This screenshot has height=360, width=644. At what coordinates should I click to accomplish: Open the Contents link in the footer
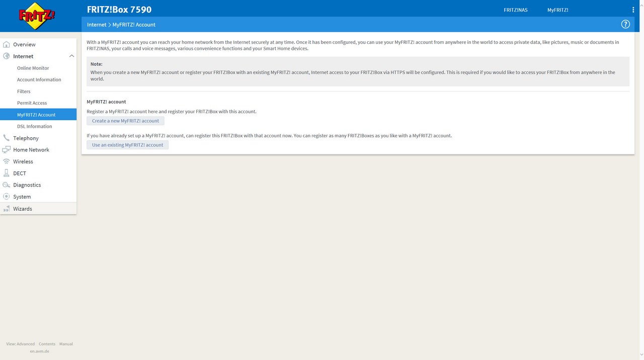pyautogui.click(x=47, y=344)
